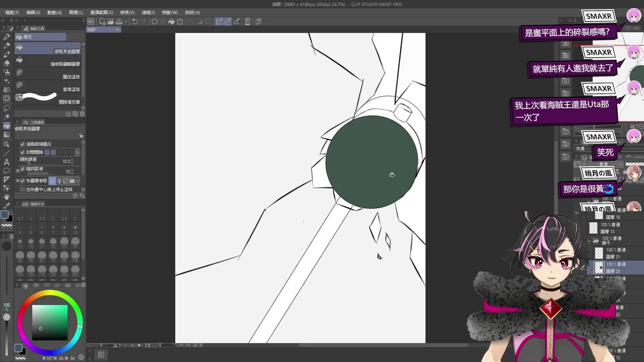The width and height of the screenshot is (644, 362).
Task: Open the help question mark icon
Action: click(x=258, y=22)
